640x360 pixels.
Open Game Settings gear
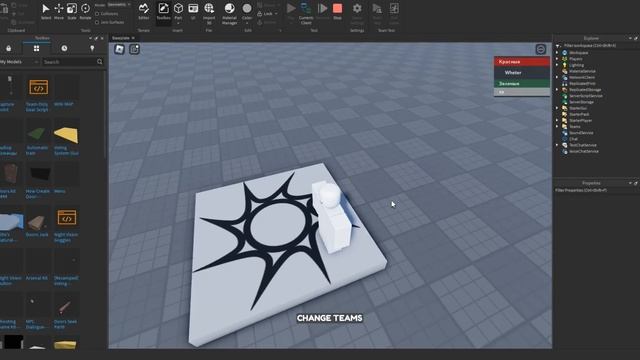(357, 13)
